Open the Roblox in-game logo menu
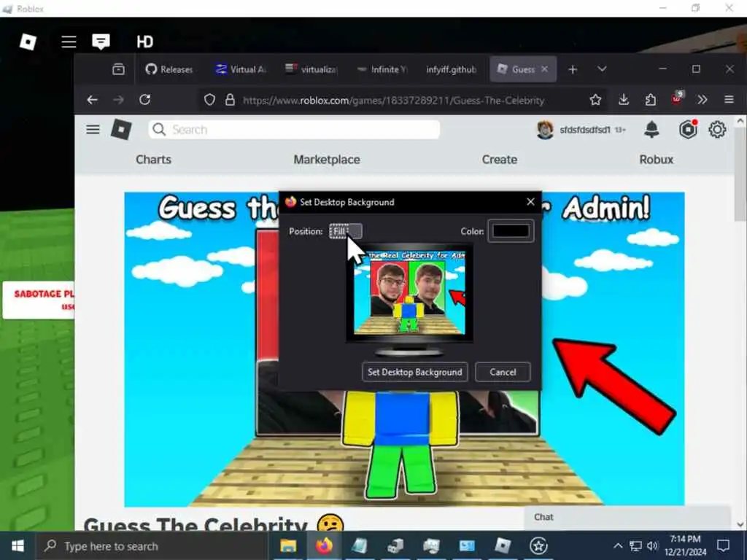 pos(28,42)
